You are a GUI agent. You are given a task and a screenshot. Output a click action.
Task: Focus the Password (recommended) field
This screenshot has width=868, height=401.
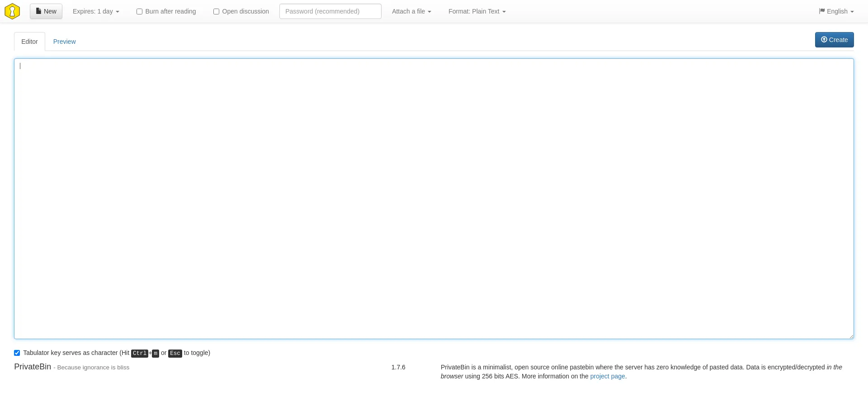coord(330,11)
